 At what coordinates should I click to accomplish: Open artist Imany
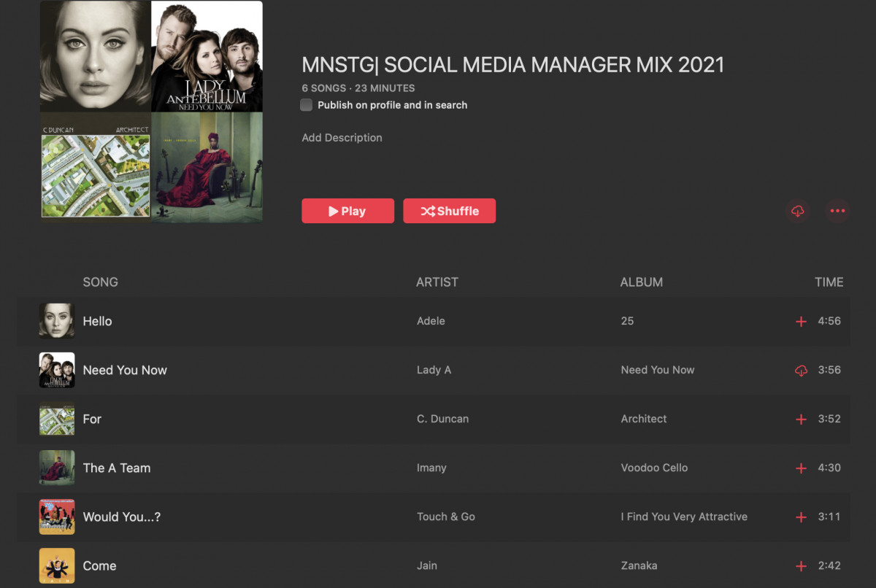[431, 468]
